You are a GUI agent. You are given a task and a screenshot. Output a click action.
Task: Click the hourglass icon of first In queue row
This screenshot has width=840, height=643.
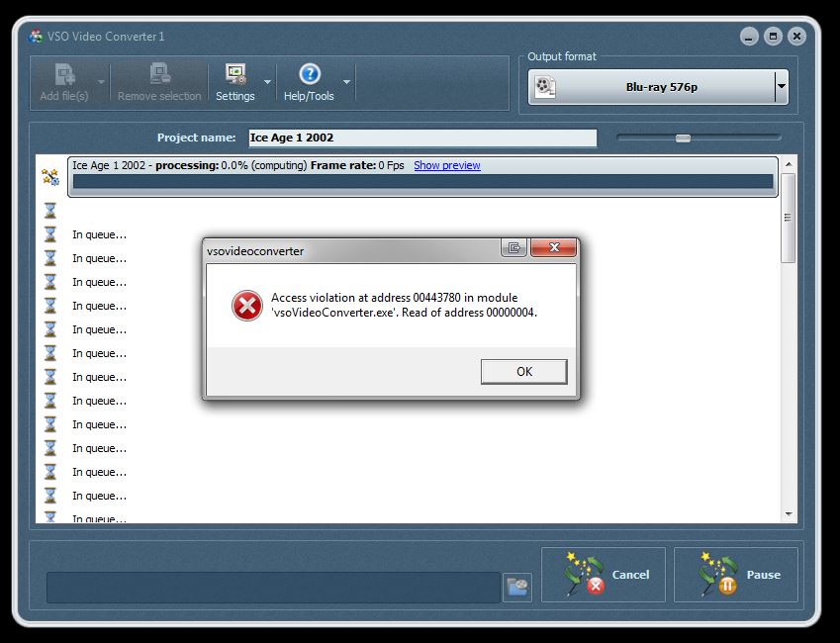point(50,234)
